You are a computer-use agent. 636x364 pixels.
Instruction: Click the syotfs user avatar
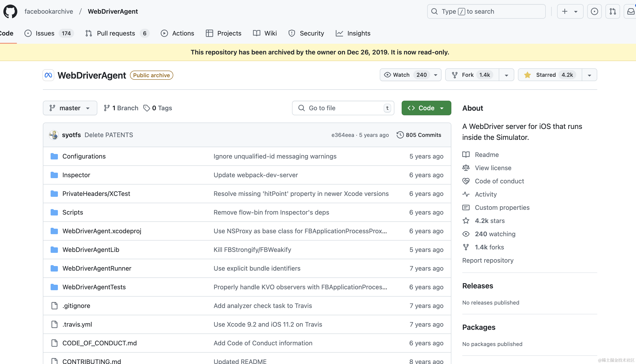pyautogui.click(x=54, y=135)
